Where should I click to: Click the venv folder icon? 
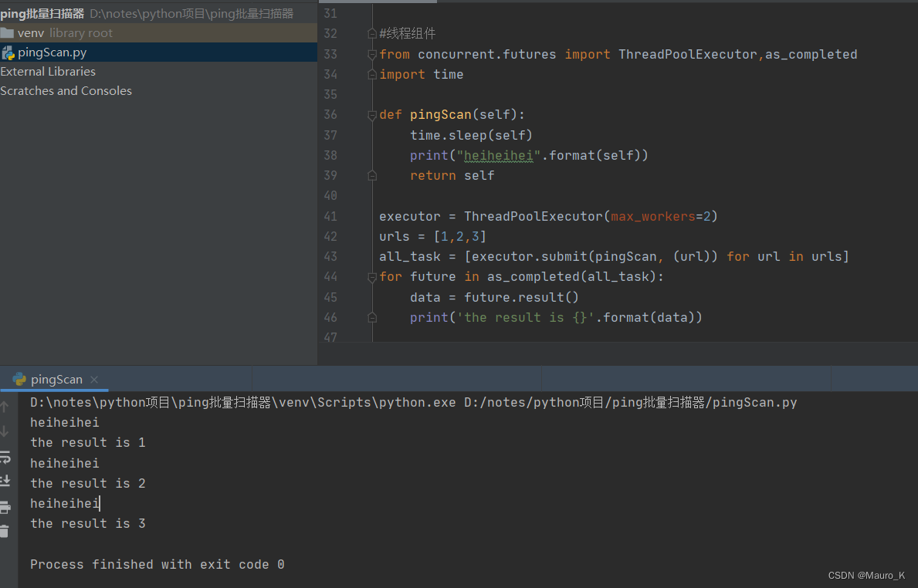pos(7,32)
